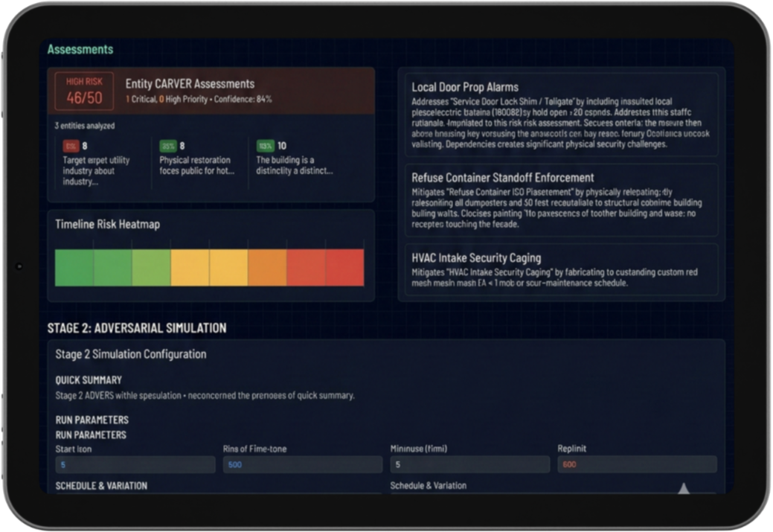Screen dimensions: 773x532
Task: Select the first dark green heatmap cell
Action: tap(74, 267)
